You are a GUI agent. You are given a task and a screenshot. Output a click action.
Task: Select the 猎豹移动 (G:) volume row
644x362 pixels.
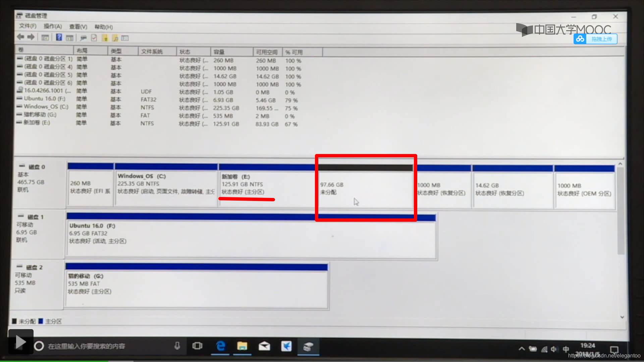point(159,115)
